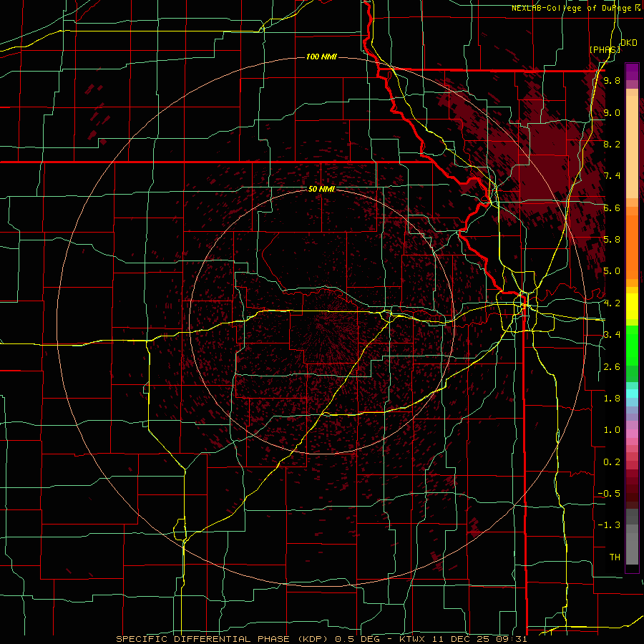
Task: Click the 9.8 value on the color scale
Action: (x=612, y=80)
